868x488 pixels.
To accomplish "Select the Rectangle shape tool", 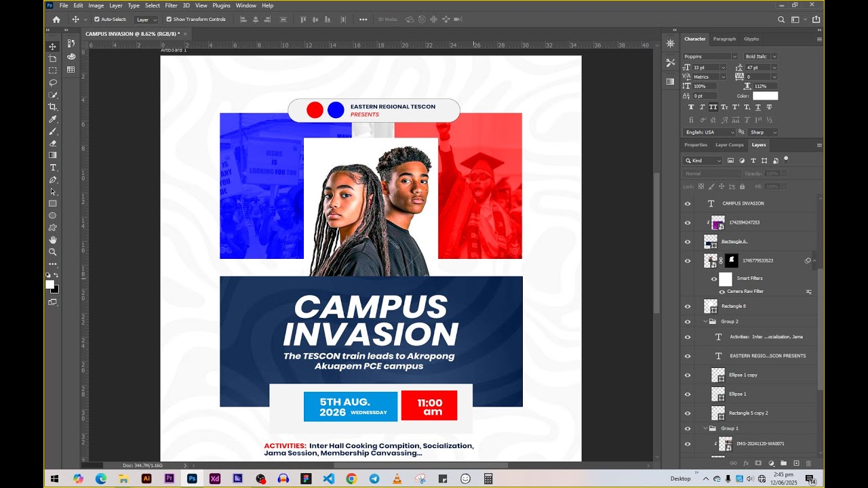I will [x=52, y=203].
